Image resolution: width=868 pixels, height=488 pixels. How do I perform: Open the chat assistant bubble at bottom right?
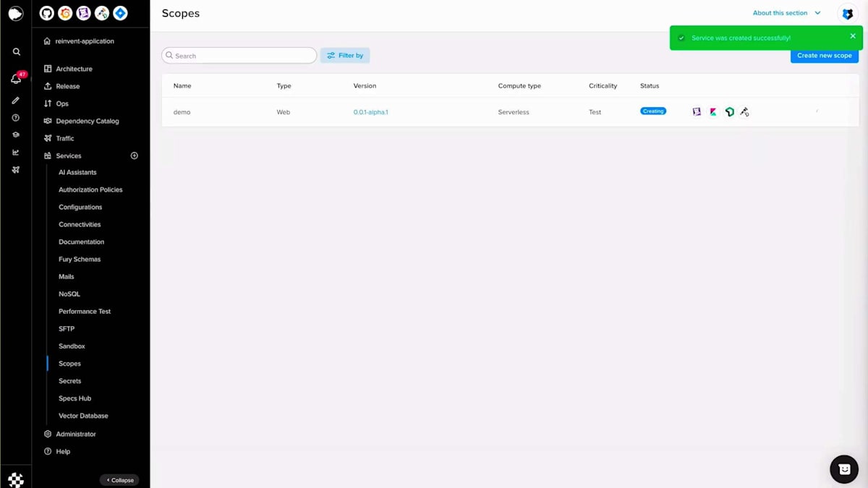click(x=844, y=469)
